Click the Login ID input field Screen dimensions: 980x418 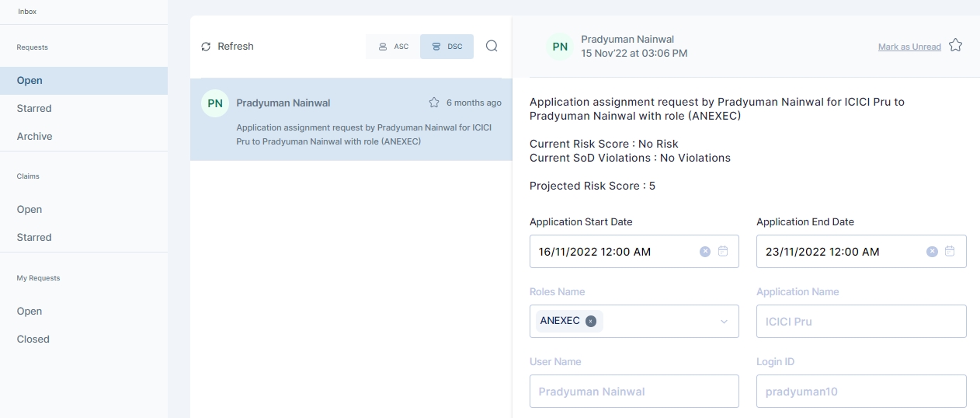(x=860, y=392)
